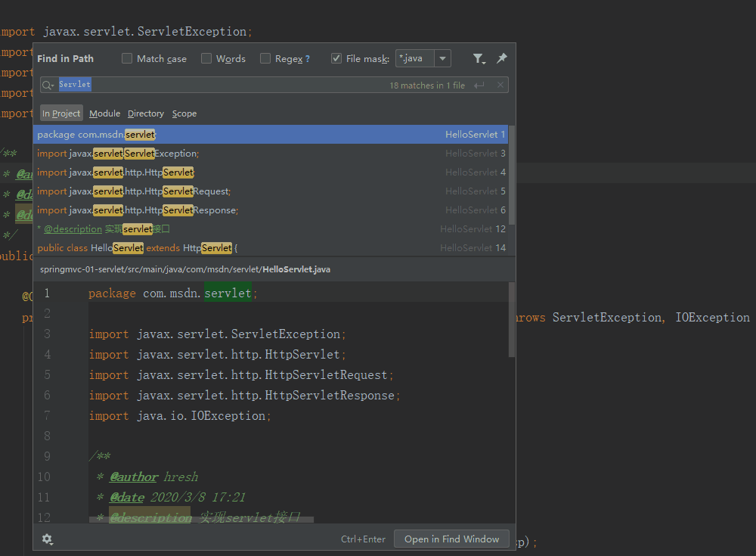Select the Scope tab

[184, 113]
